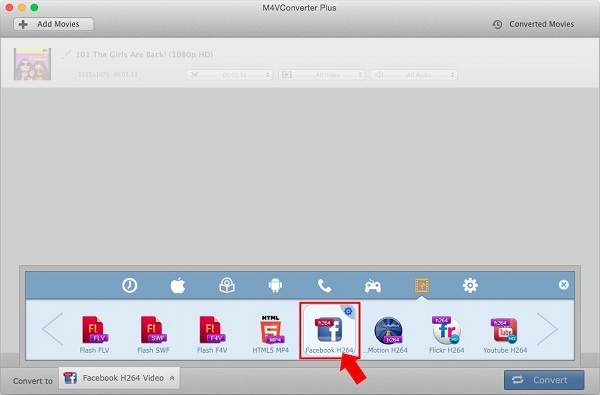Open the game console profiles tab
This screenshot has height=395, width=600.
[x=373, y=286]
